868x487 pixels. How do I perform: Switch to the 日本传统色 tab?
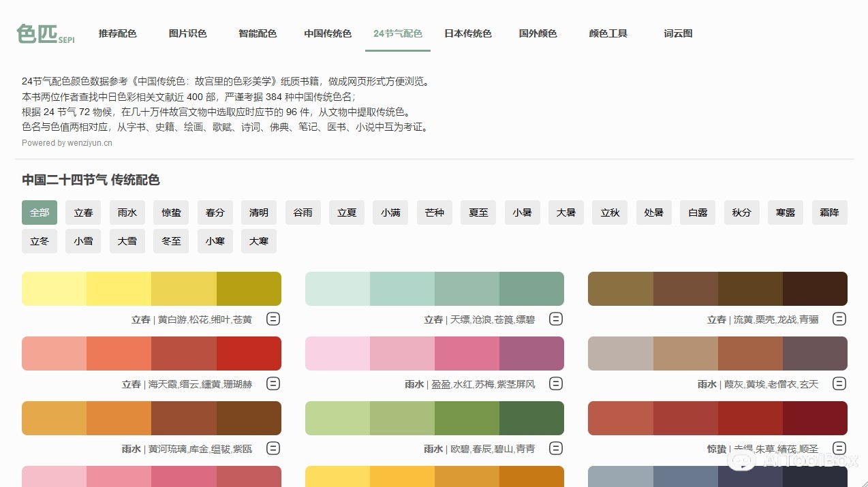tap(467, 33)
